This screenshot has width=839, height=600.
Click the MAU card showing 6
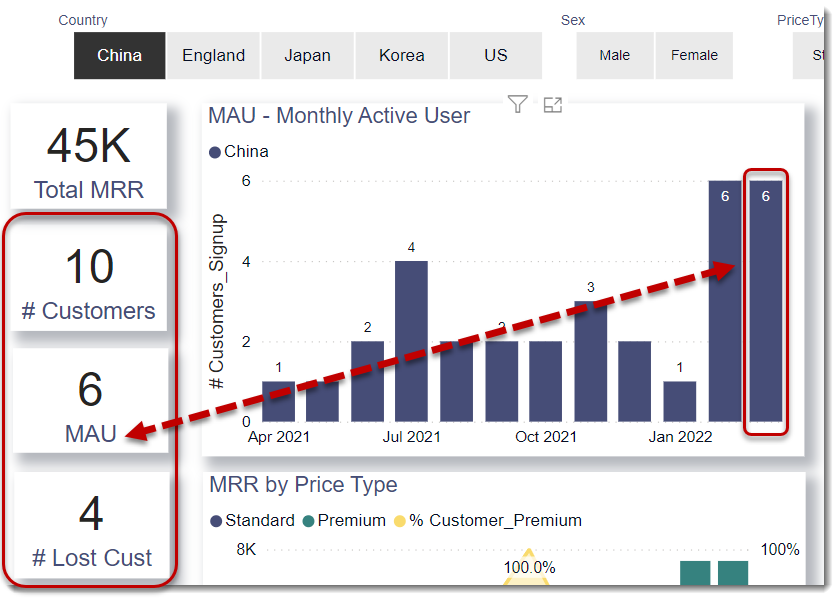point(90,401)
